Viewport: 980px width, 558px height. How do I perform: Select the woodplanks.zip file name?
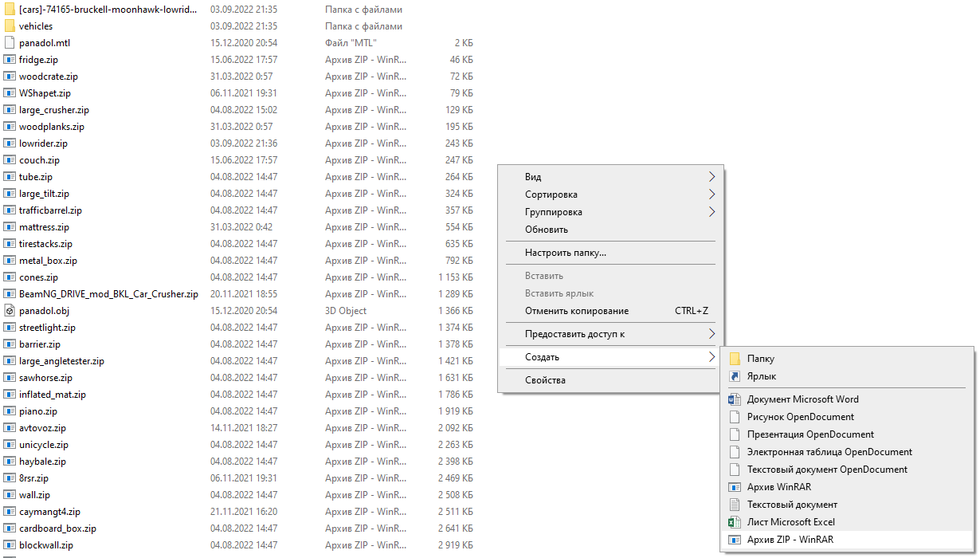(52, 127)
